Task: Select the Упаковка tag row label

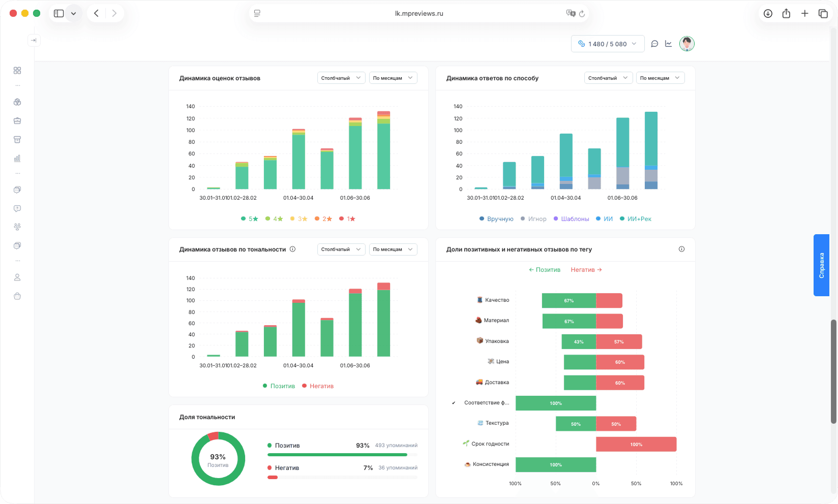Action: point(493,341)
